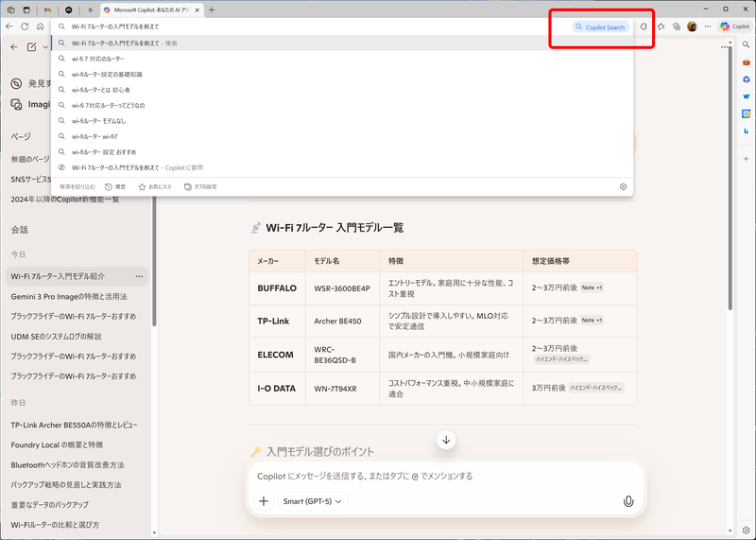
Task: Open the Collections icon in toolbar
Action: point(677,26)
